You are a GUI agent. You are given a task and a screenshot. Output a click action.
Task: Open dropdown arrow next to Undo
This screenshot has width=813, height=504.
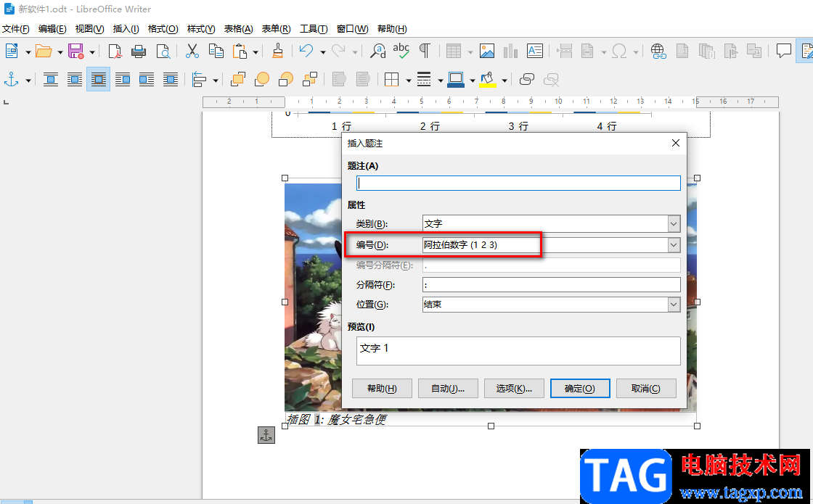coord(322,52)
